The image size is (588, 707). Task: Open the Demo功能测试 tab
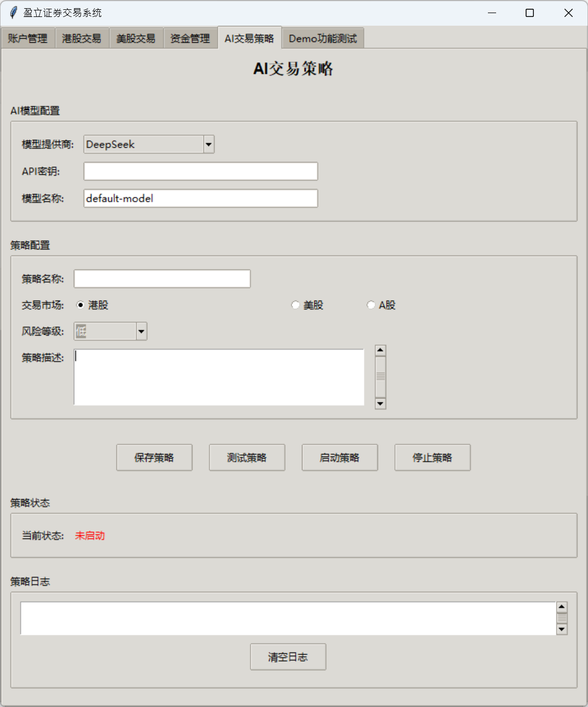click(x=323, y=38)
